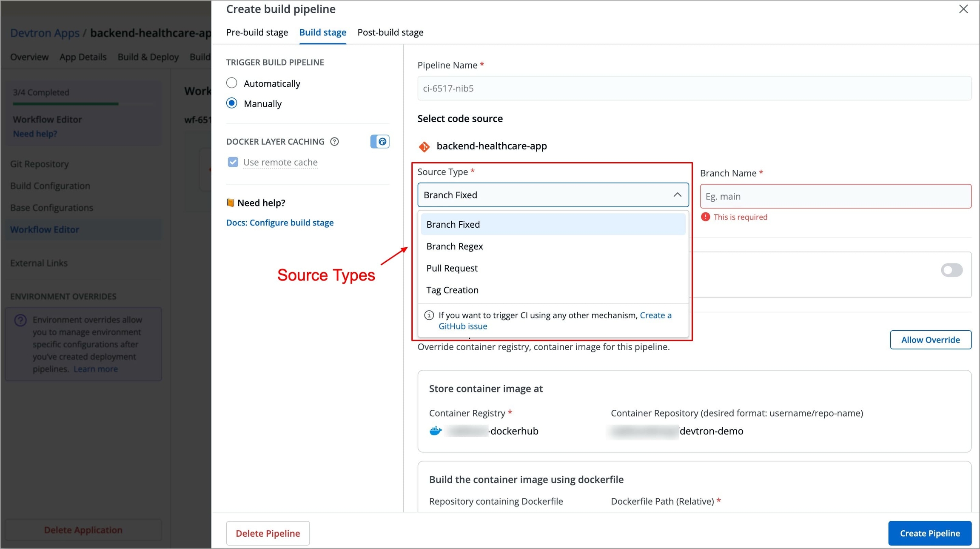Click the info icon in dropdown footer
The width and height of the screenshot is (980, 549).
tap(429, 315)
